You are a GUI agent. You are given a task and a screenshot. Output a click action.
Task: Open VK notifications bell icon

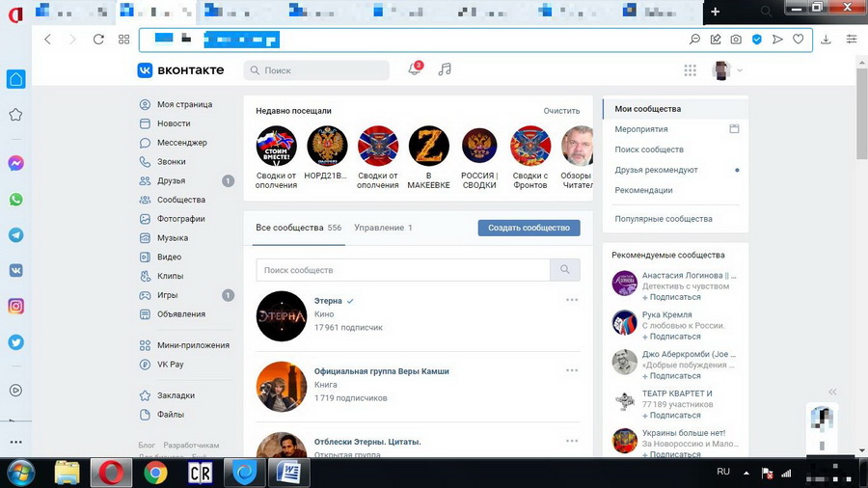415,69
